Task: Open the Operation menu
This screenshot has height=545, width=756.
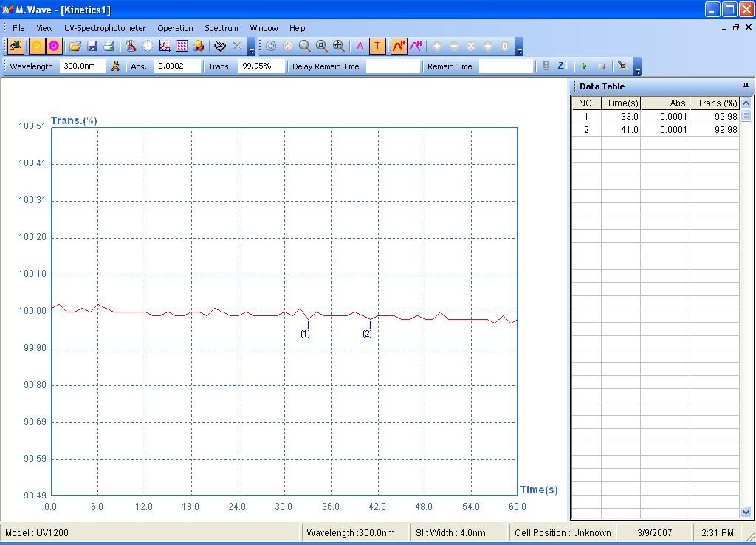Action: pos(175,28)
